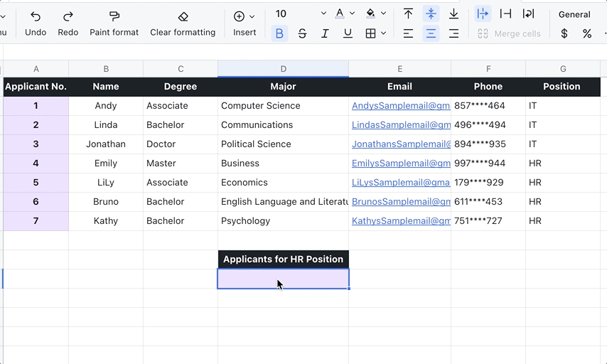Align text to top vertically

pyautogui.click(x=408, y=14)
